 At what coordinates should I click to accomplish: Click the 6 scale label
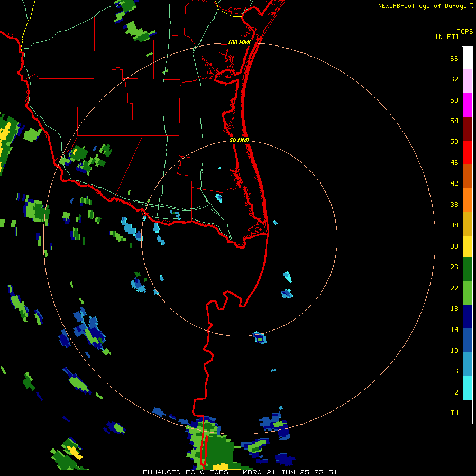tap(456, 371)
